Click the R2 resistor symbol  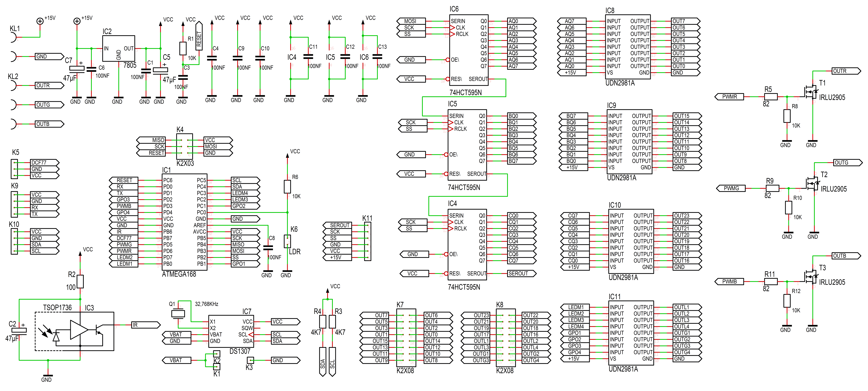click(80, 281)
